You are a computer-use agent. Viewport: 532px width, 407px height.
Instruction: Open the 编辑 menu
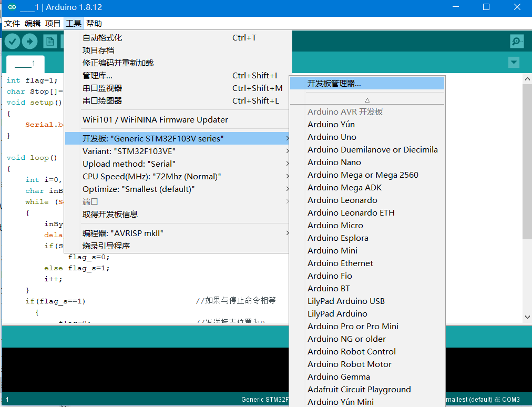[x=33, y=24]
